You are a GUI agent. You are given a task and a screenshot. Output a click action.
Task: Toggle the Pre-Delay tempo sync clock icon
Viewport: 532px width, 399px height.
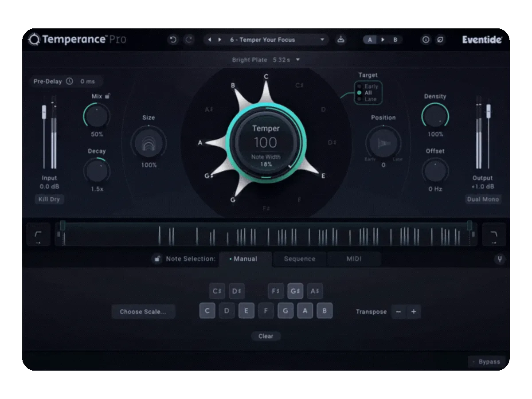(69, 82)
